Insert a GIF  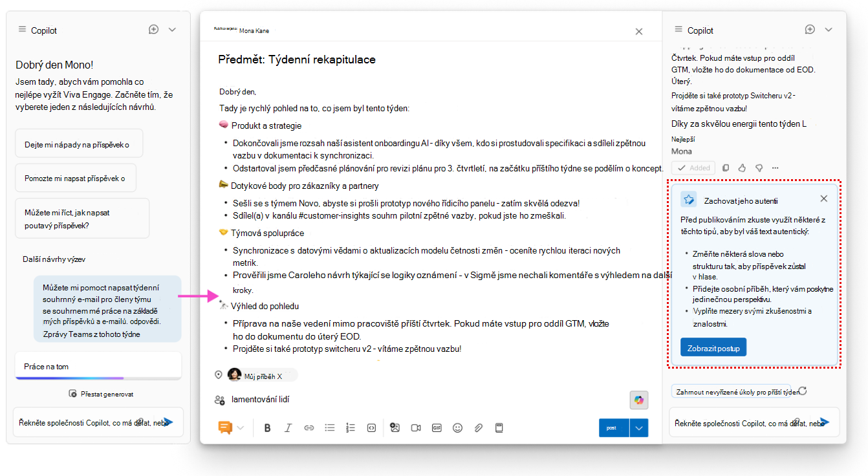437,427
